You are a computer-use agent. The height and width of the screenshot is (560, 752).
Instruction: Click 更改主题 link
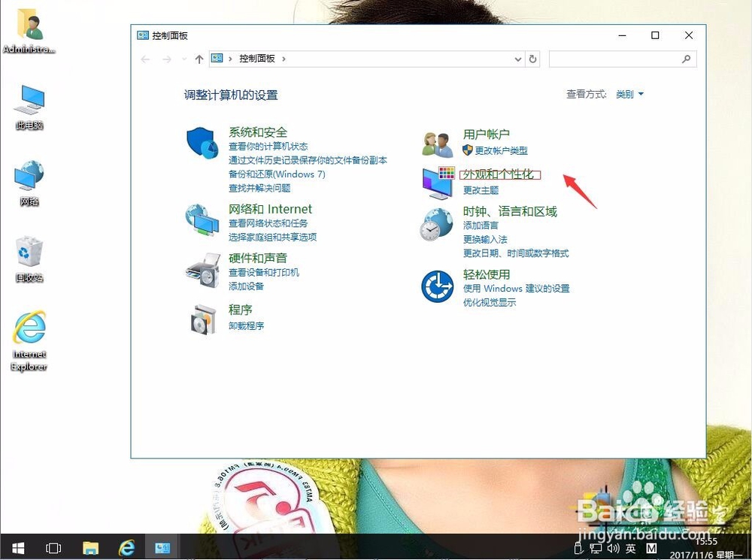point(481,190)
